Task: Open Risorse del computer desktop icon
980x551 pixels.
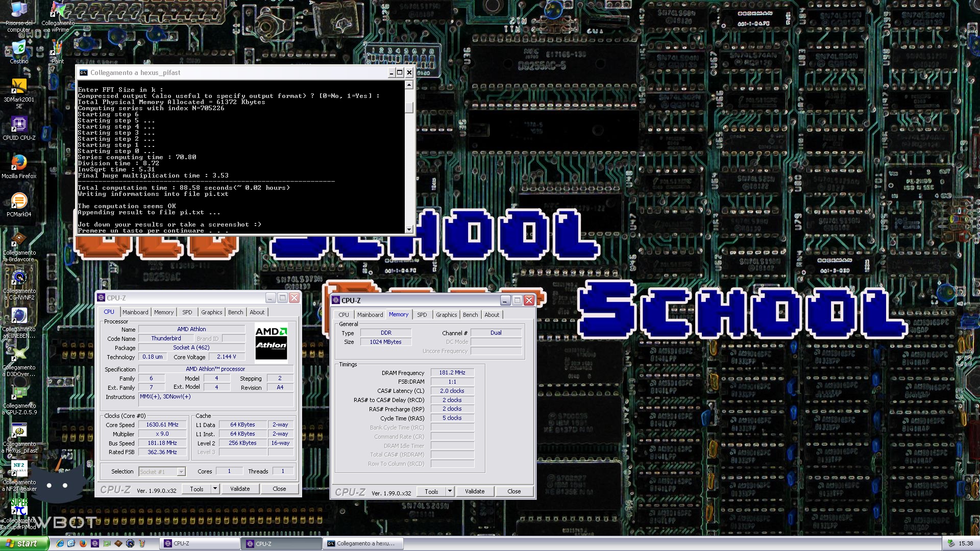Action: 19,17
